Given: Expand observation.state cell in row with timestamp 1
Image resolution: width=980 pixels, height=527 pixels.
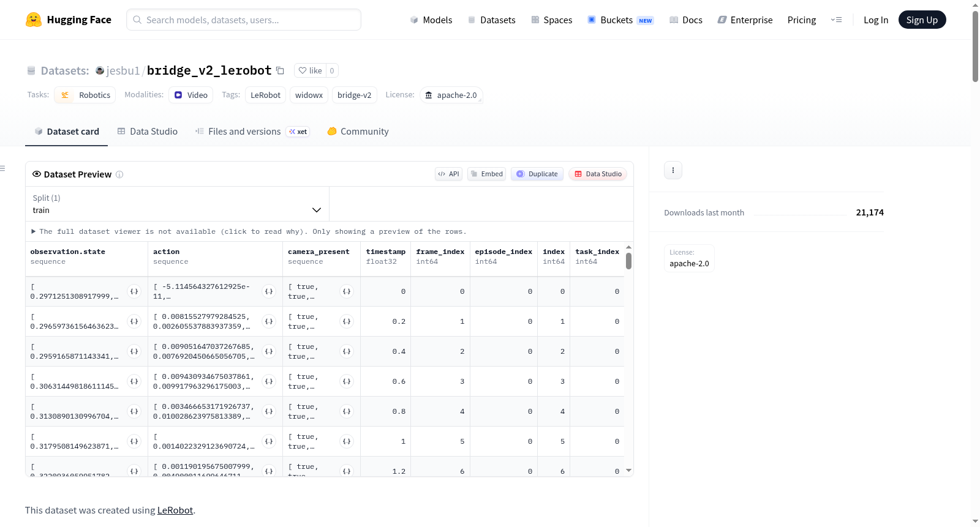Looking at the screenshot, I should [134, 441].
